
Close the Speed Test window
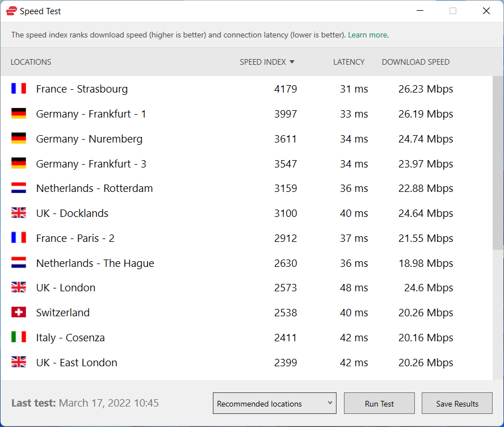click(x=486, y=11)
